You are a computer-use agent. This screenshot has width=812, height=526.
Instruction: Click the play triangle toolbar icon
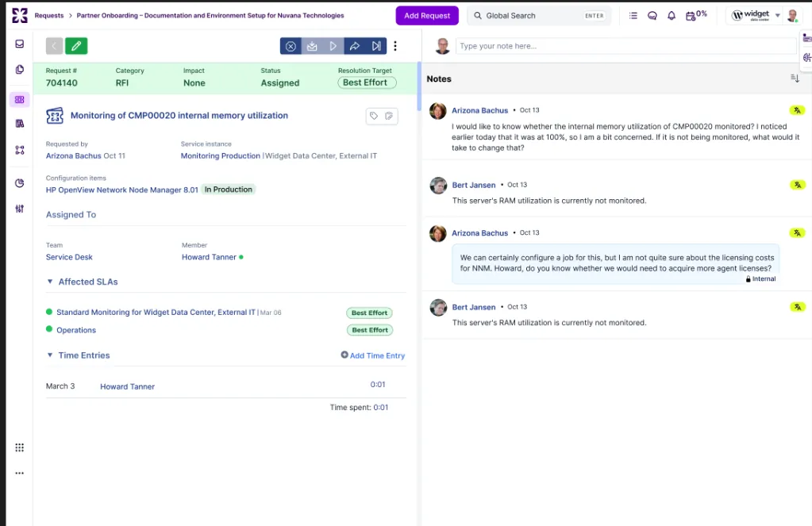click(333, 46)
